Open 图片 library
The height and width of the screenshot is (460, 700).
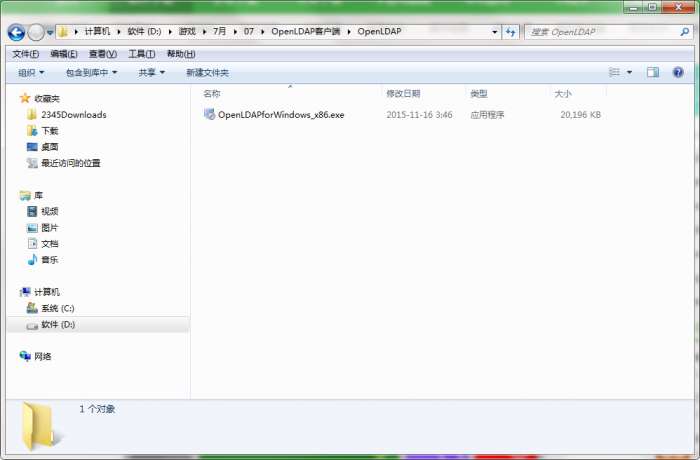[x=50, y=228]
